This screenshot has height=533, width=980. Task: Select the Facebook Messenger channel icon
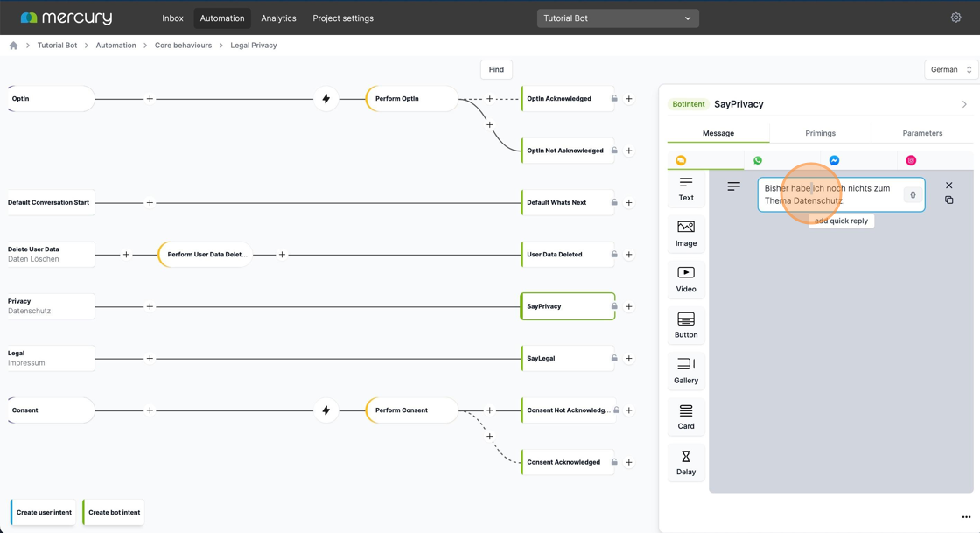click(834, 160)
